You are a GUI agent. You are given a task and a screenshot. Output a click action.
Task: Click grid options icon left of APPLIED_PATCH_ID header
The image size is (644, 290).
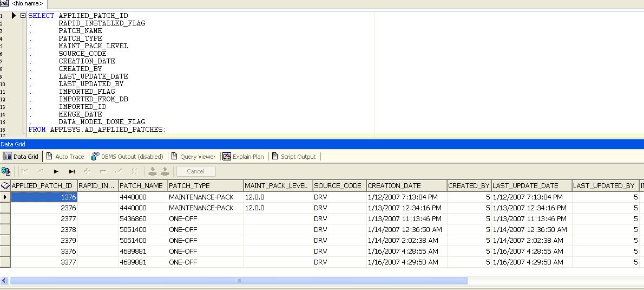5,185
